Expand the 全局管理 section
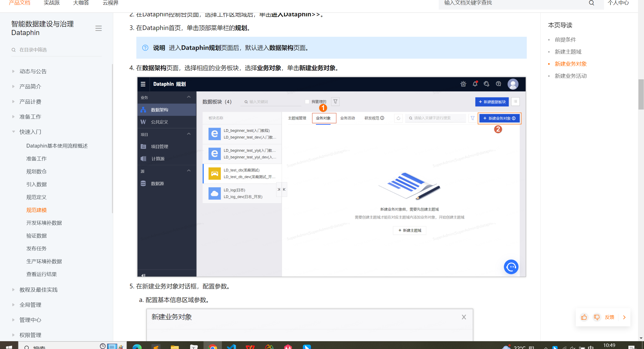Image resolution: width=644 pixels, height=349 pixels. coord(13,305)
